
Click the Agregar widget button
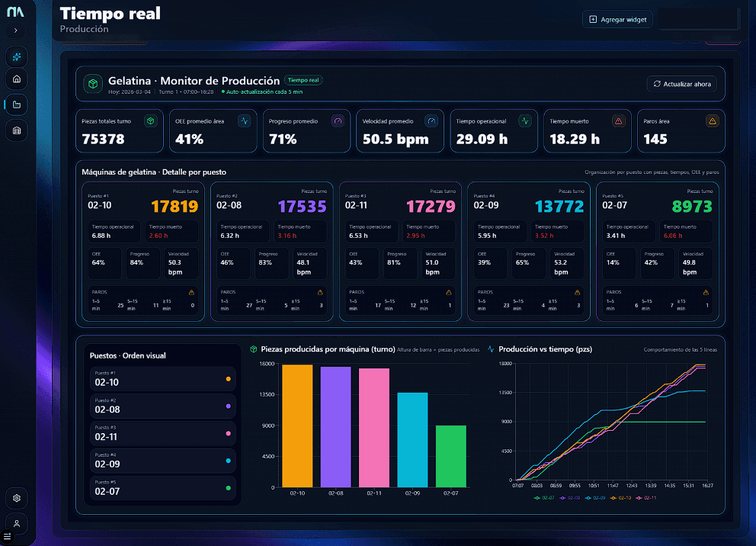[617, 19]
